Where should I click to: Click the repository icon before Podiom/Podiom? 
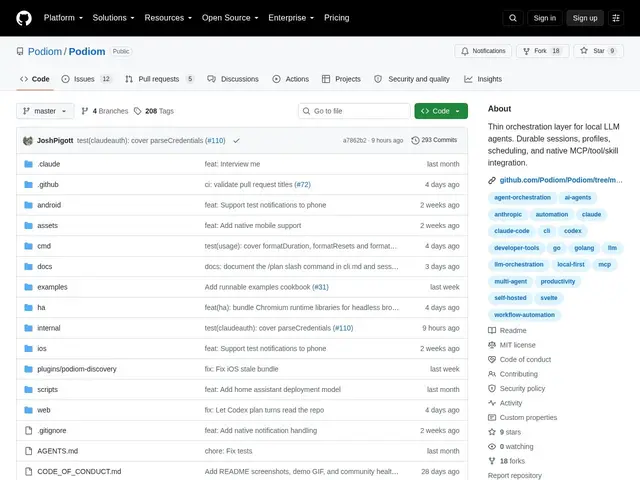[x=20, y=51]
